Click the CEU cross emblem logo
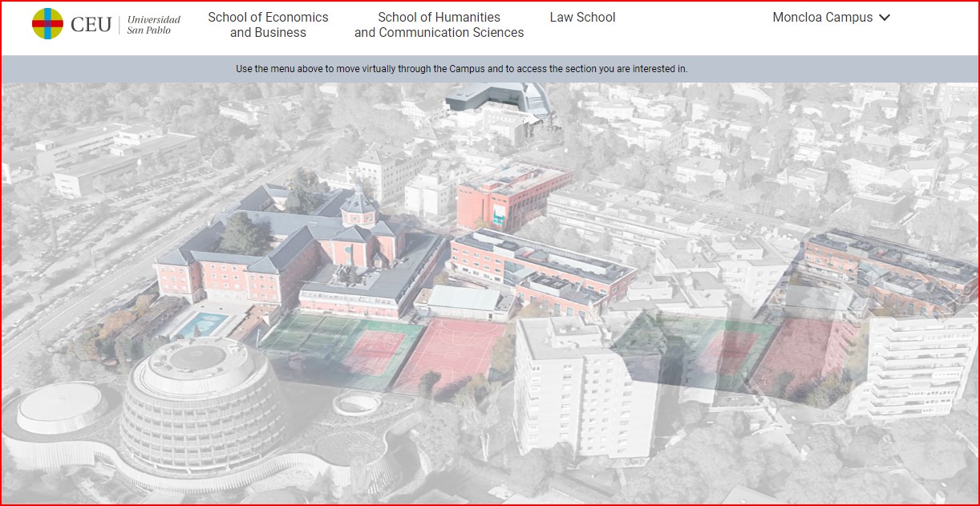This screenshot has width=980, height=506. 47,24
